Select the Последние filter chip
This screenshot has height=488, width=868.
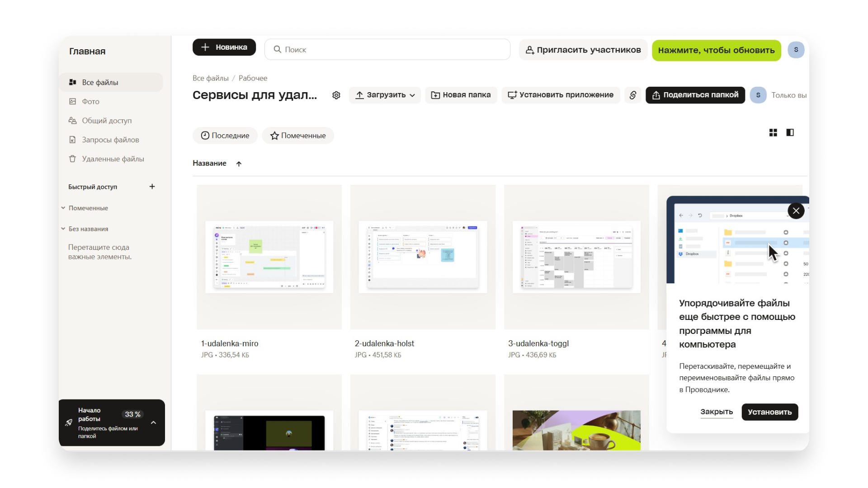pos(225,136)
